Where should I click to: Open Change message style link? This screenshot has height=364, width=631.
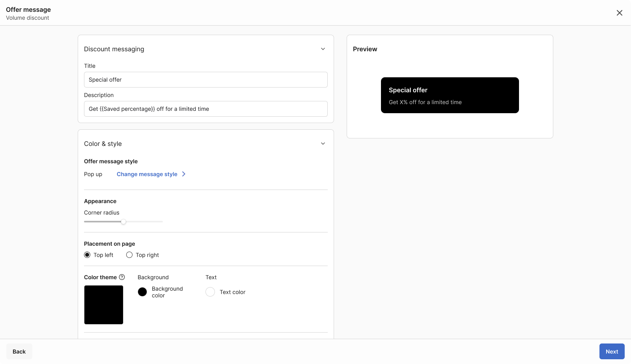point(147,174)
